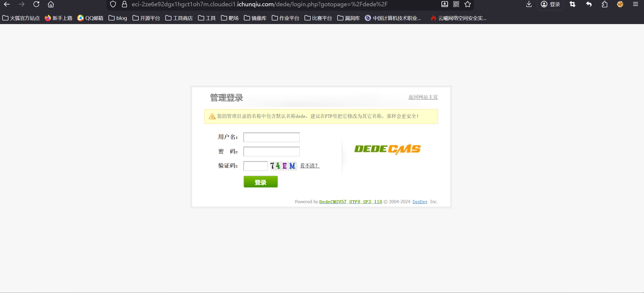
Task: Reload the page with the refresh icon
Action: 36,4
